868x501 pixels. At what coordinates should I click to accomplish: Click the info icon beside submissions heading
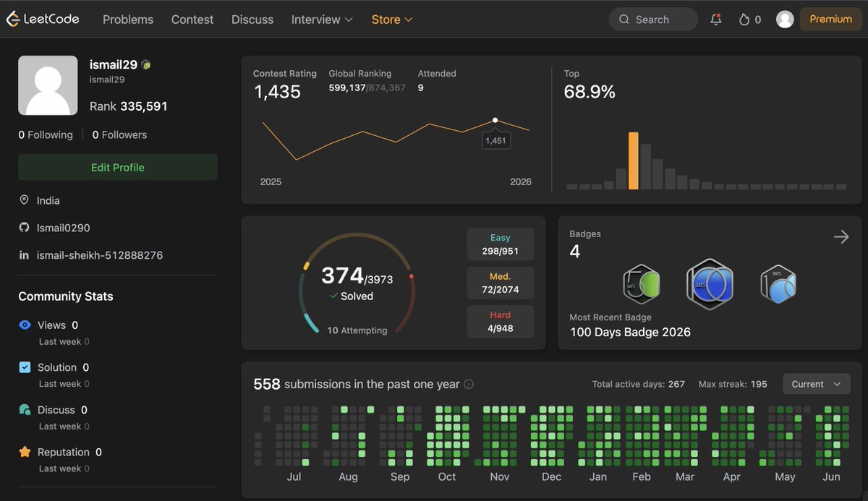[x=469, y=385]
